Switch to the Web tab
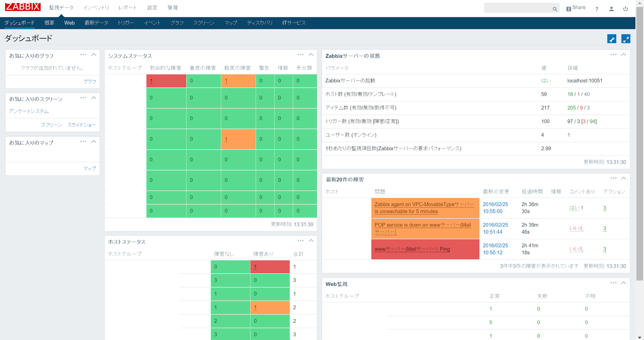 click(70, 23)
